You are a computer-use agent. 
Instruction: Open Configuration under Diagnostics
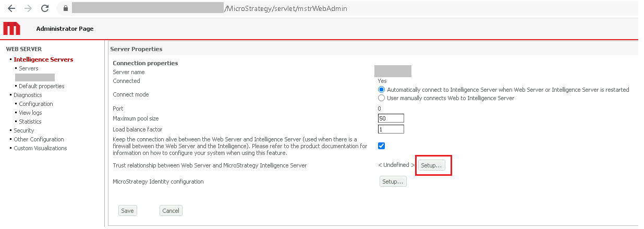36,104
